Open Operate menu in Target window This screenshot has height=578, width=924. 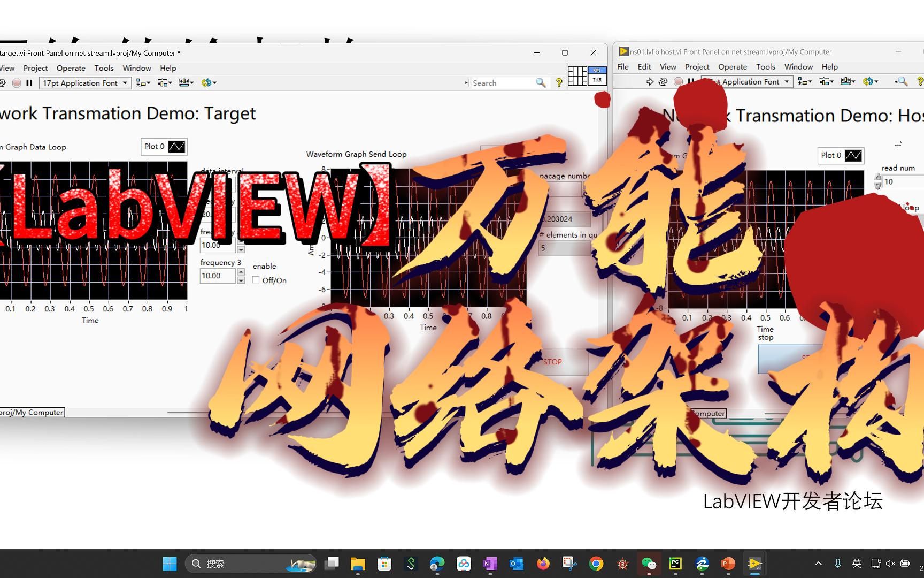71,68
